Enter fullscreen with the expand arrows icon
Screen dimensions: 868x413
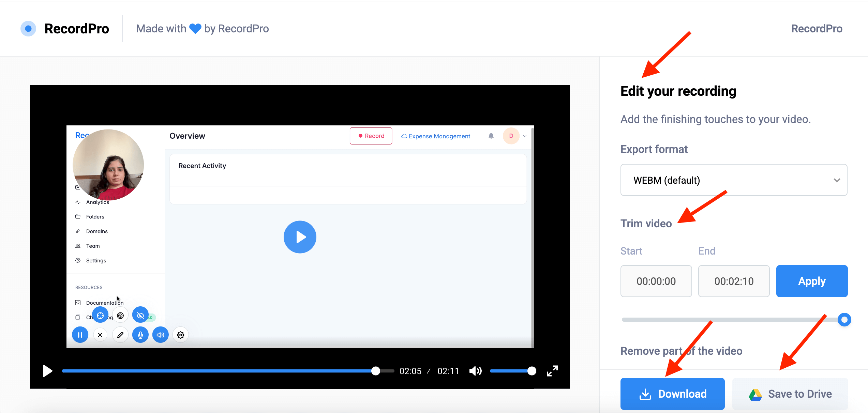click(x=552, y=371)
